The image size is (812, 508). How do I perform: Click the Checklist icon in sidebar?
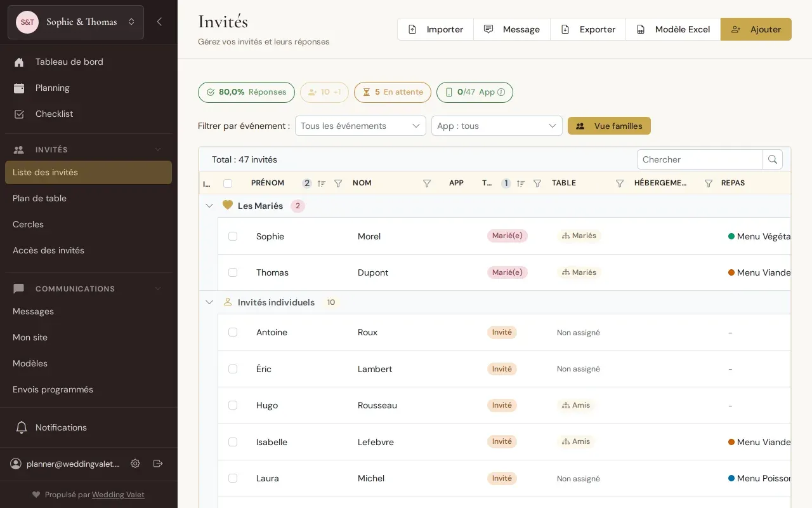click(19, 114)
